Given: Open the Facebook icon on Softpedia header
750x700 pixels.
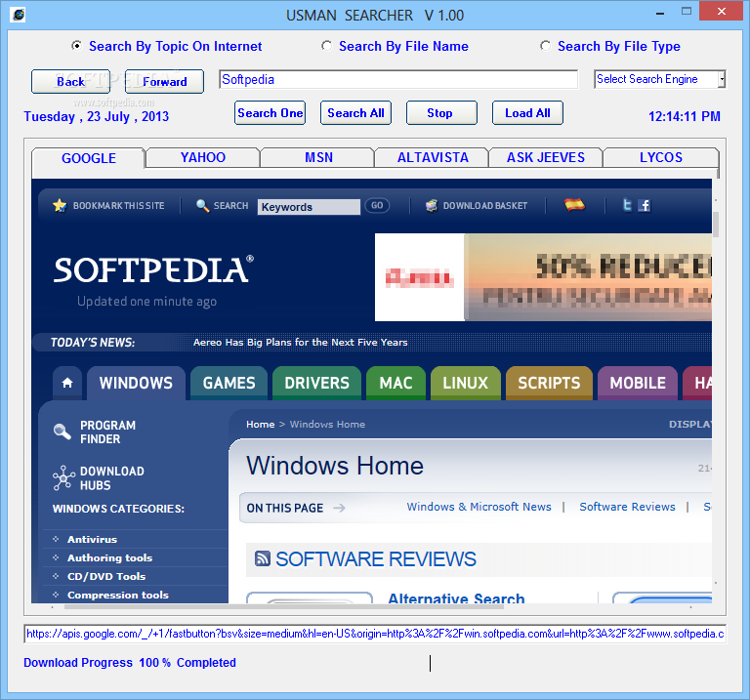Looking at the screenshot, I should pyautogui.click(x=645, y=206).
